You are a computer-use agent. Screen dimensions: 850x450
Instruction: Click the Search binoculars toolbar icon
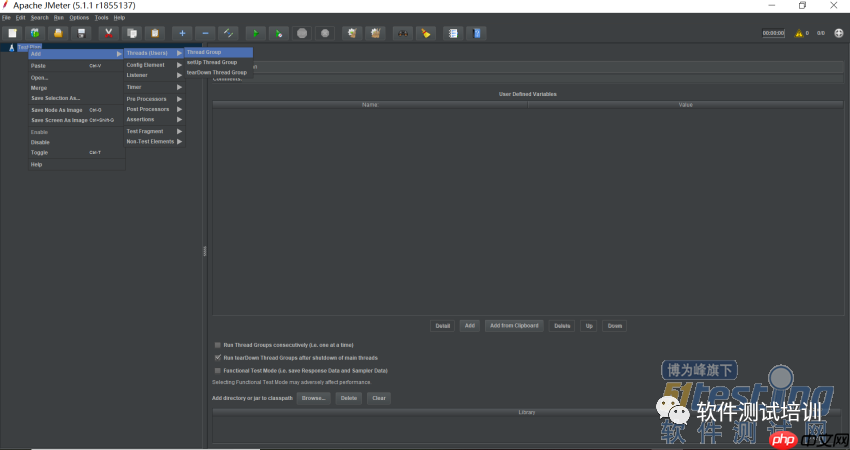point(402,33)
